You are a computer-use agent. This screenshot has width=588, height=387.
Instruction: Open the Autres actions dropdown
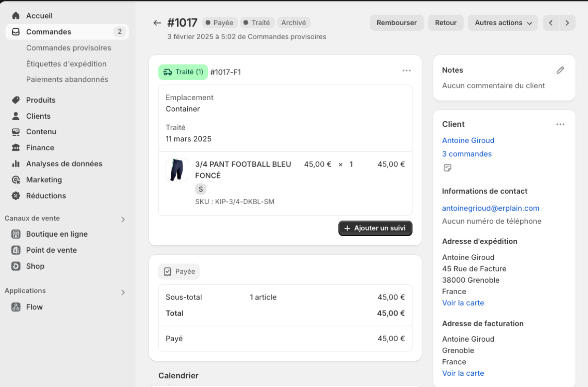[x=503, y=23]
